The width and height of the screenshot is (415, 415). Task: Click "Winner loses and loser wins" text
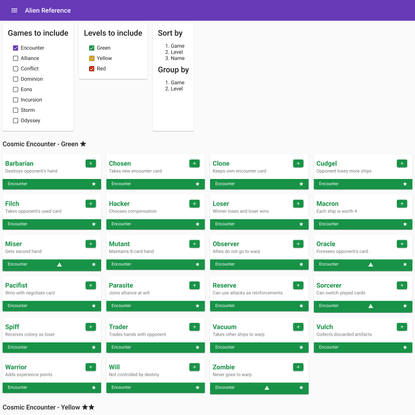coord(241,211)
